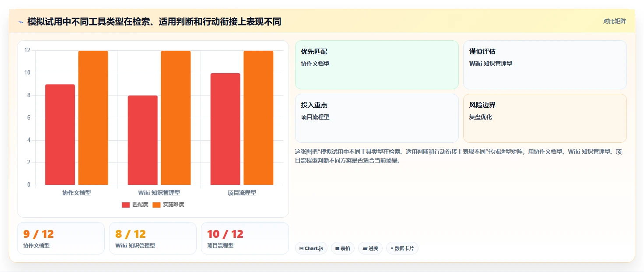The width and height of the screenshot is (644, 272).
Task: Click the 对比矩阵 label in header
Action: click(x=614, y=21)
